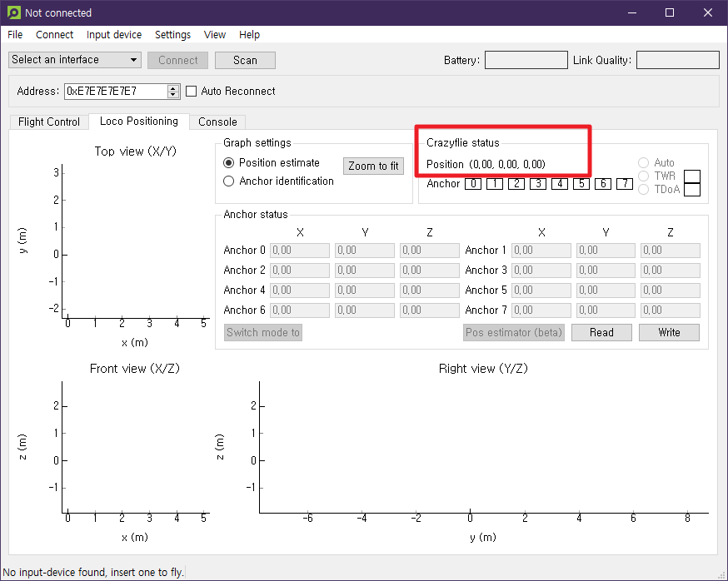Click the Crazyflie client app icon in title bar
Viewport: 728px width, 581px height.
click(x=14, y=12)
